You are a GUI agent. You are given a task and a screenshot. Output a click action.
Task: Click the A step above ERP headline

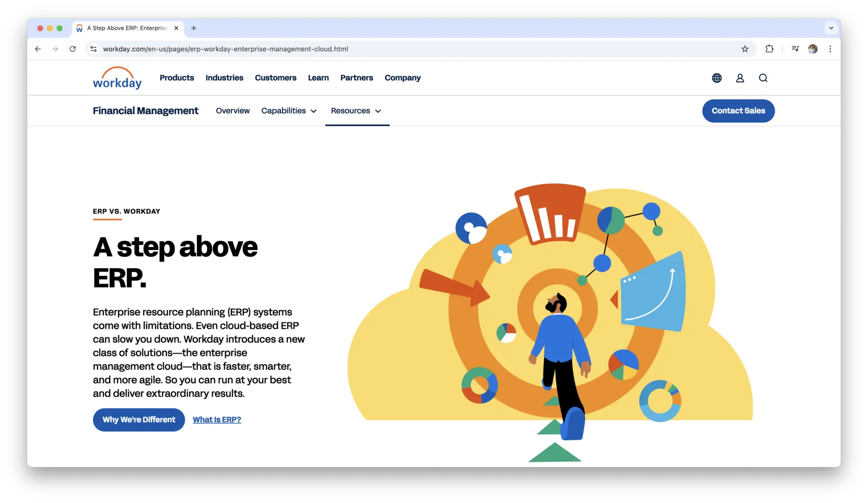pyautogui.click(x=175, y=262)
